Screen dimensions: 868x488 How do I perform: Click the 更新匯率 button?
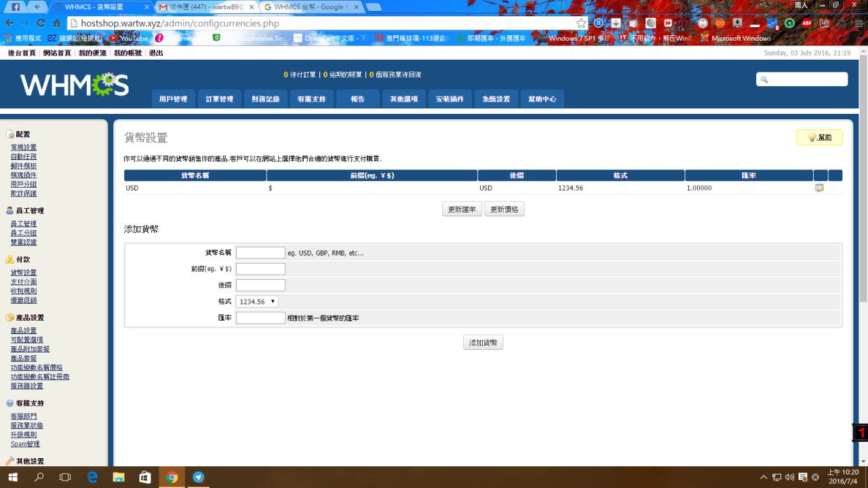(462, 209)
